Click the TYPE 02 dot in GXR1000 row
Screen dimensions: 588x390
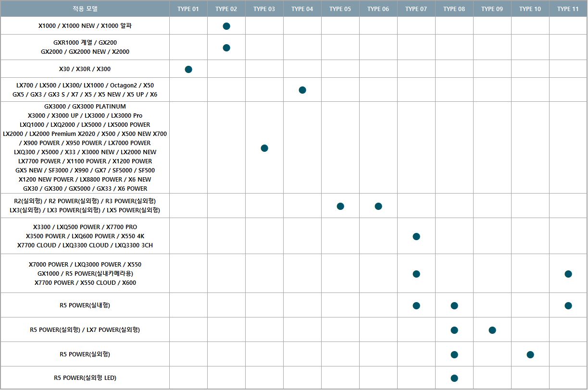[226, 48]
